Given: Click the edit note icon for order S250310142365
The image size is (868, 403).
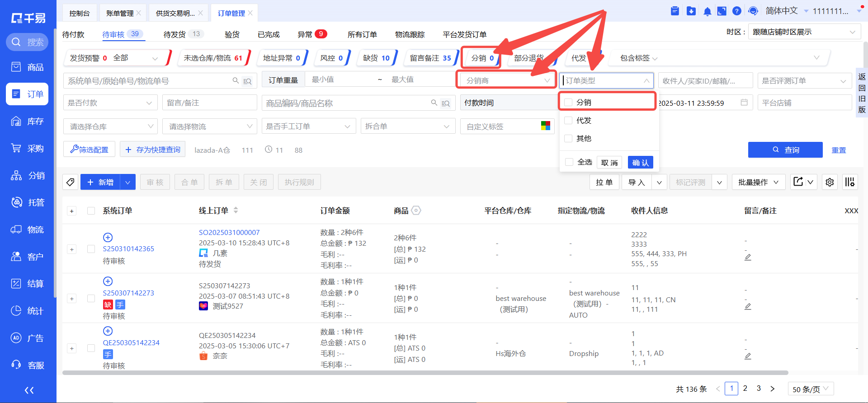Looking at the screenshot, I should click(748, 257).
